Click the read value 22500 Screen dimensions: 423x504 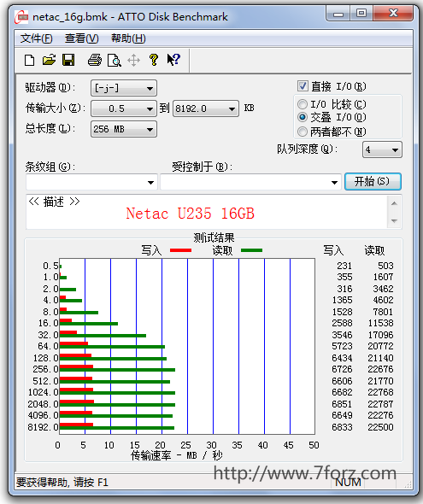[380, 427]
